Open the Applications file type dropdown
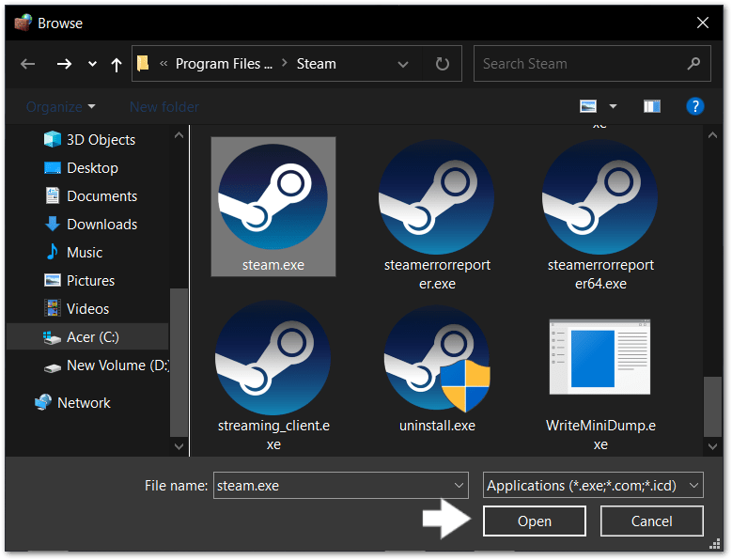Viewport: 732px width, 560px height. coord(593,486)
